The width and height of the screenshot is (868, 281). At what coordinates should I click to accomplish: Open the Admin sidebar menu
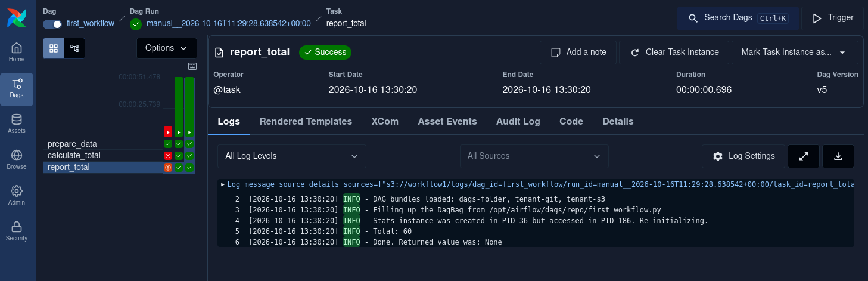tap(17, 196)
